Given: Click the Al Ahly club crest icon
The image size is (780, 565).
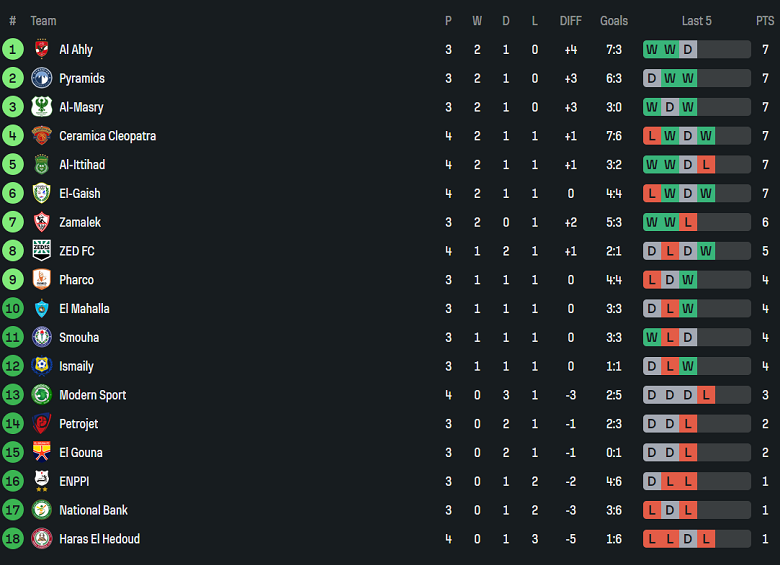Looking at the screenshot, I should coord(41,49).
